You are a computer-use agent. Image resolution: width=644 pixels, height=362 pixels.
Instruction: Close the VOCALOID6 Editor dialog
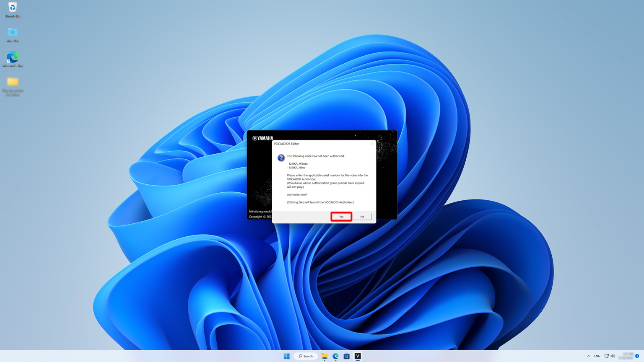click(371, 144)
